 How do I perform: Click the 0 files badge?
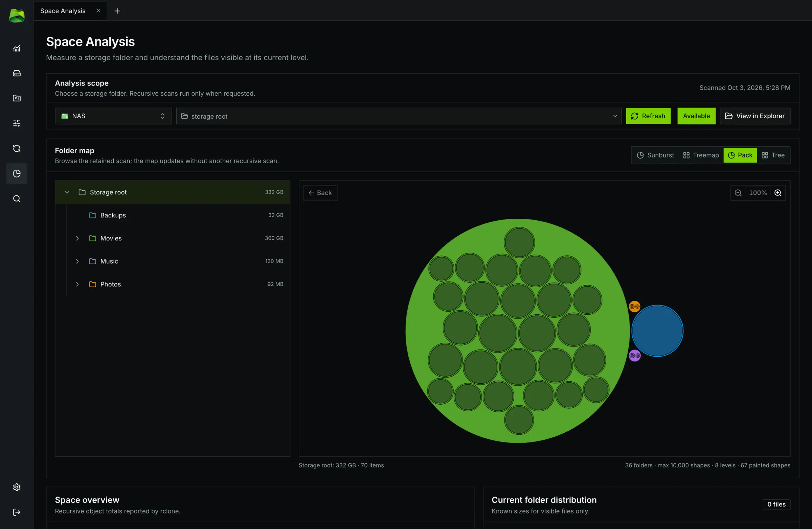(776, 504)
